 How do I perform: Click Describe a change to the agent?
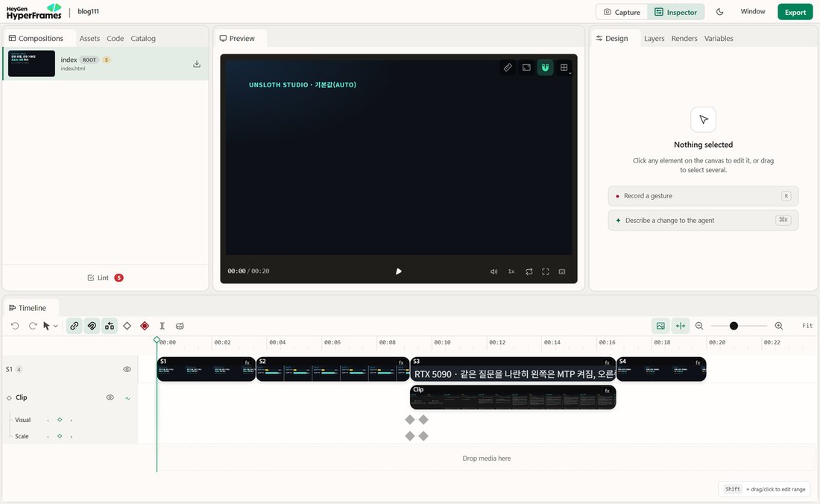(x=703, y=220)
